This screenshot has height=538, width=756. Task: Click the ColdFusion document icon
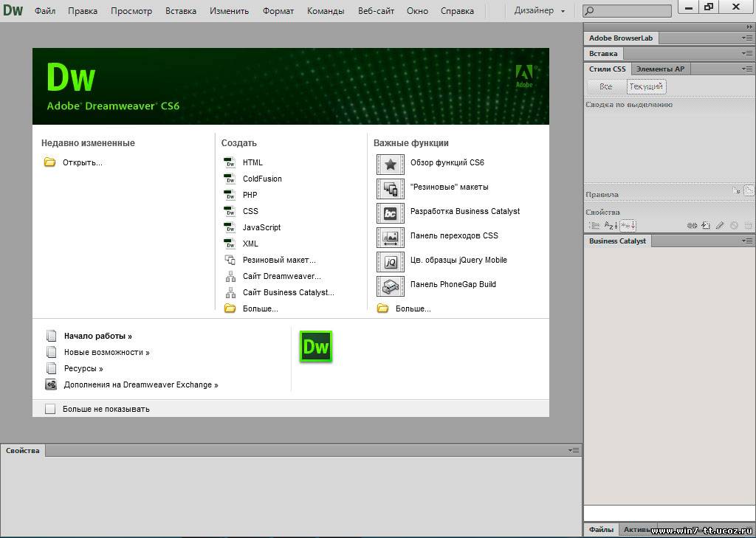(230, 179)
